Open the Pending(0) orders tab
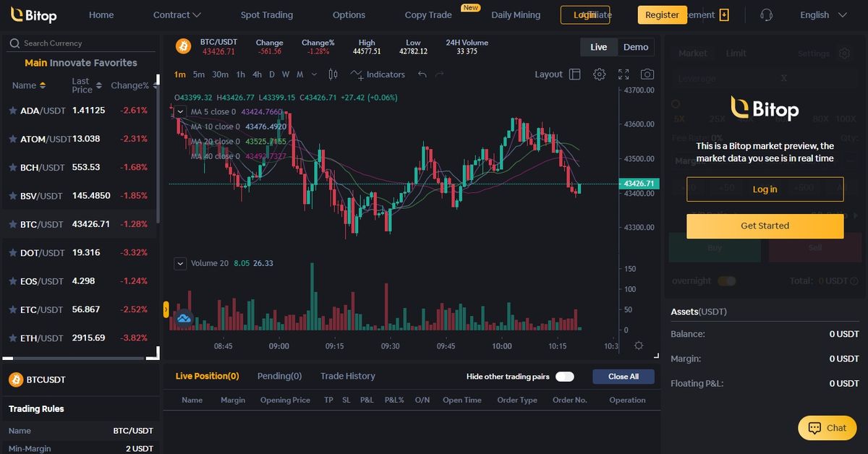The height and width of the screenshot is (454, 868). point(279,376)
